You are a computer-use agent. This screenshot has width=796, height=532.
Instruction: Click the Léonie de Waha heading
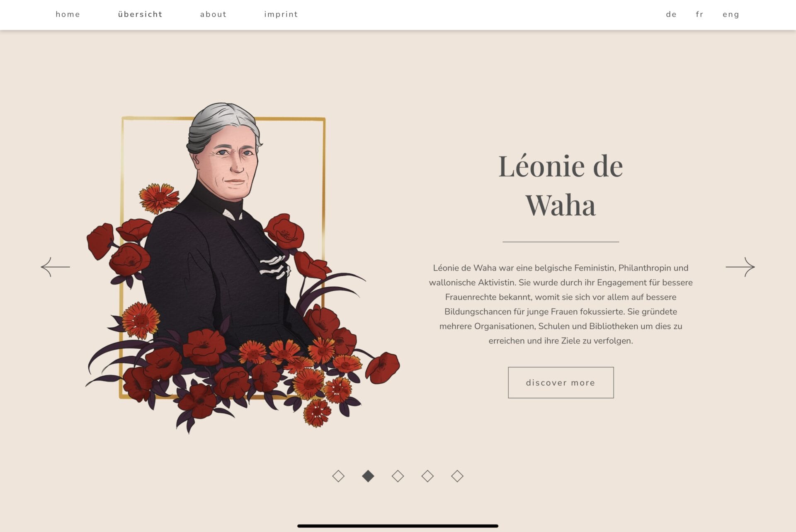(x=561, y=185)
